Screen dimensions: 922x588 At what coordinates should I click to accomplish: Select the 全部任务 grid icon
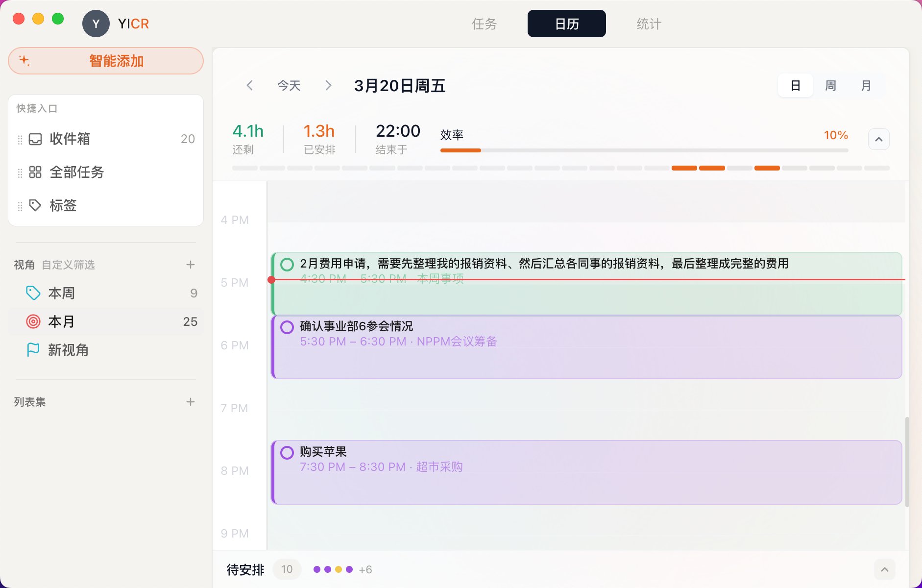click(34, 172)
